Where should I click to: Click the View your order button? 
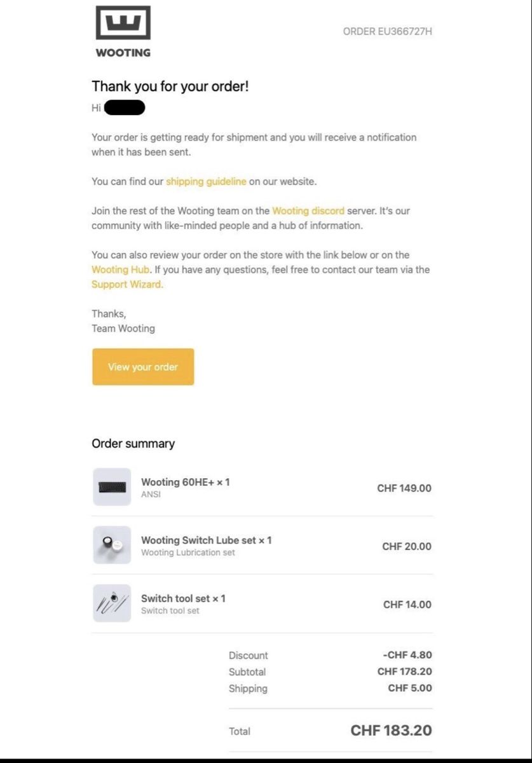coord(143,367)
